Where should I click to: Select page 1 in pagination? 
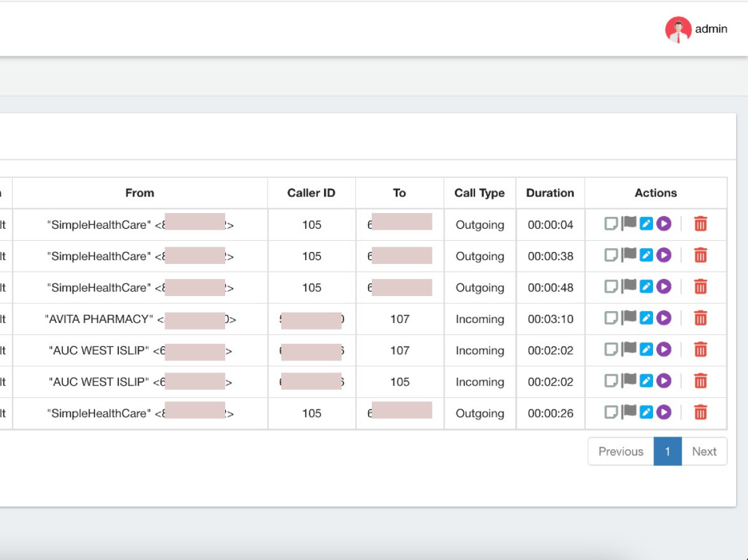tap(667, 452)
